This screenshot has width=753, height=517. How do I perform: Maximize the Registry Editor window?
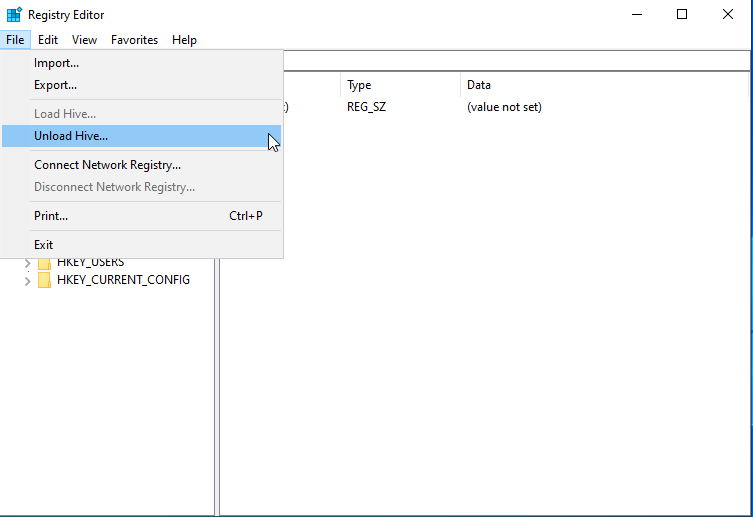[x=682, y=14]
